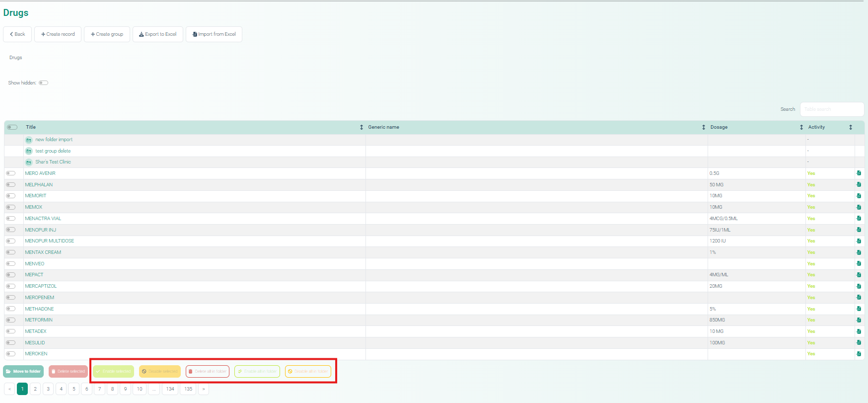Click the export icon on the MENOPUR INJ row

pyautogui.click(x=859, y=230)
